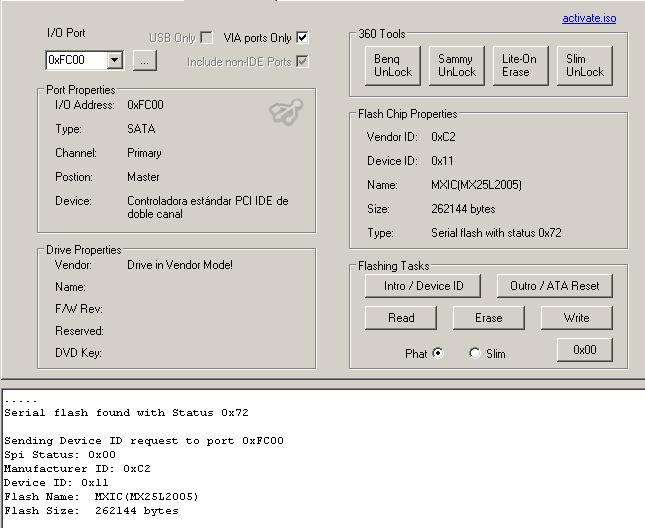
Task: Click the Device ID value 0x11 in Flash Chip Properties
Action: [442, 161]
